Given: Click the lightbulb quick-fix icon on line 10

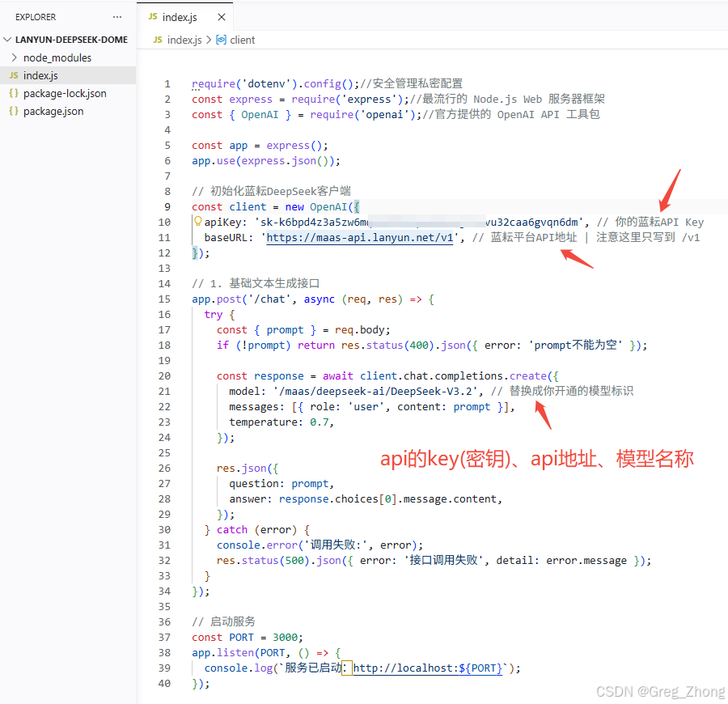Looking at the screenshot, I should pyautogui.click(x=198, y=222).
